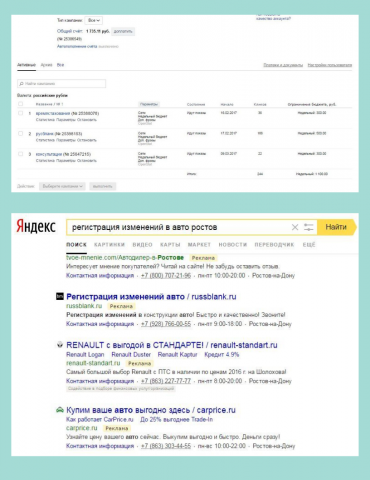Screen dimensions: 370x480
Task: Open campaign link № 25388183
Action: (45, 134)
